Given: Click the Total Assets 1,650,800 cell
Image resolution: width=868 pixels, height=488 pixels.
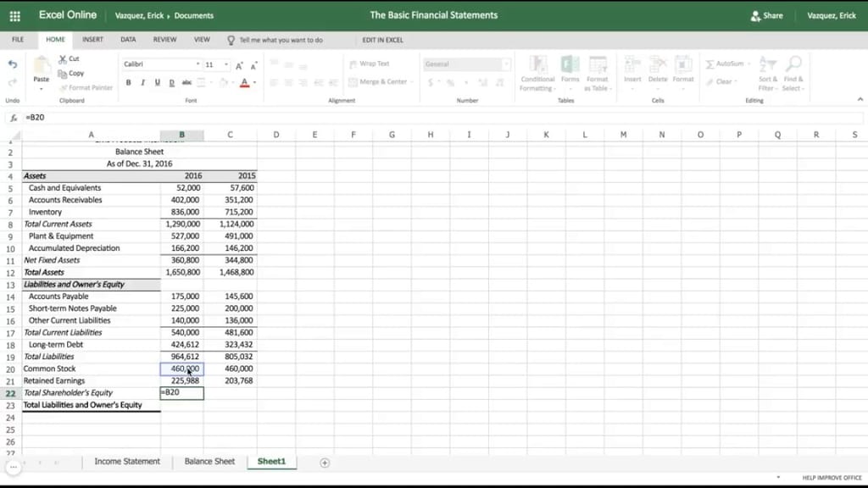Looking at the screenshot, I should click(x=182, y=272).
